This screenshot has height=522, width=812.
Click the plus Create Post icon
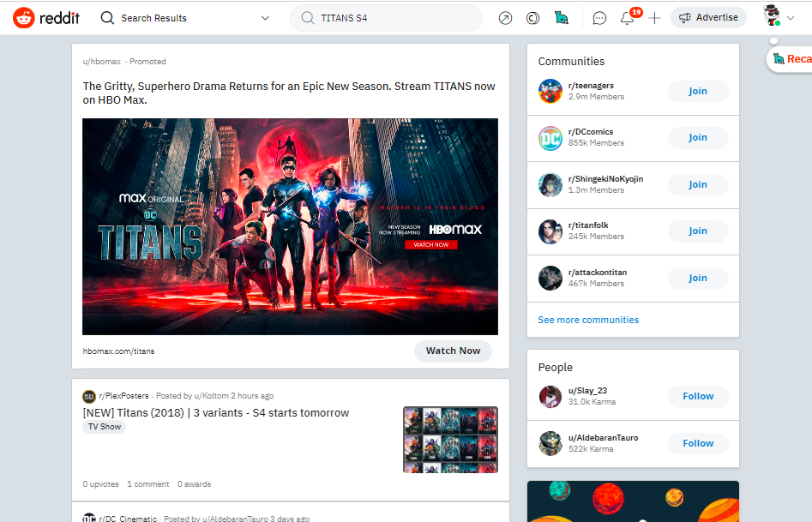(654, 18)
